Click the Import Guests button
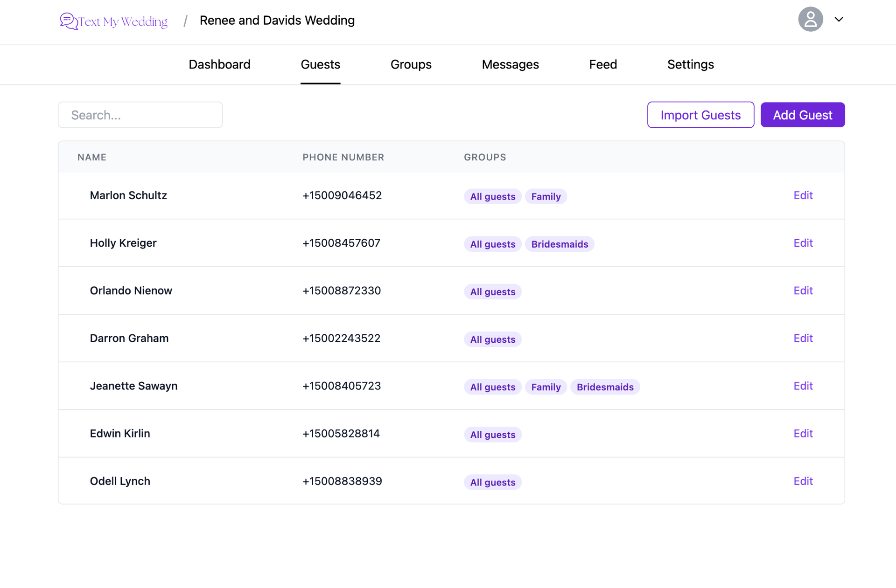This screenshot has height=588, width=896. click(700, 115)
